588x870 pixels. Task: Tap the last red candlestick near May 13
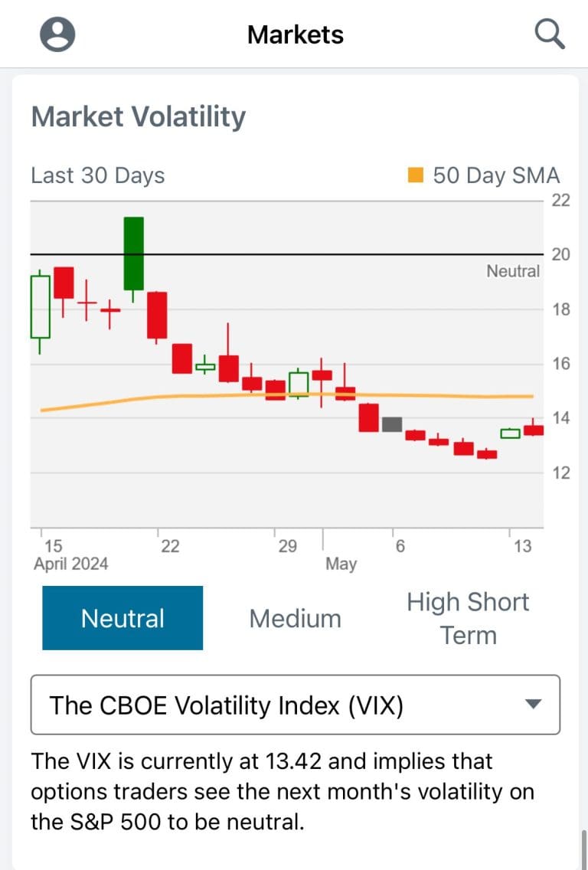click(533, 430)
